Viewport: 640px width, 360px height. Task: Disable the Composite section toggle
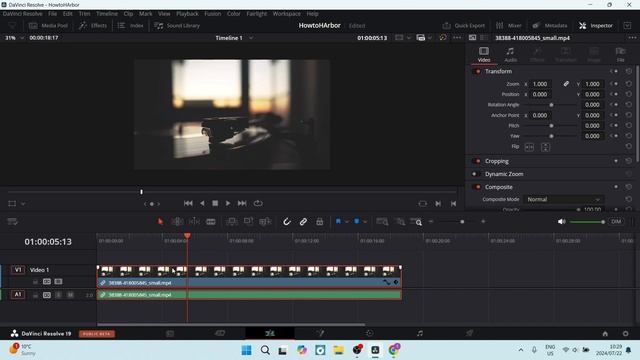[x=476, y=187]
